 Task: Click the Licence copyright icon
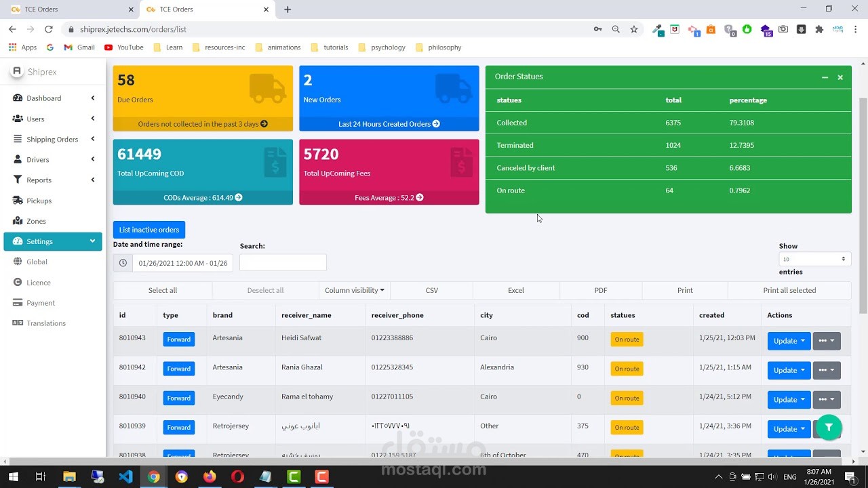(x=18, y=282)
